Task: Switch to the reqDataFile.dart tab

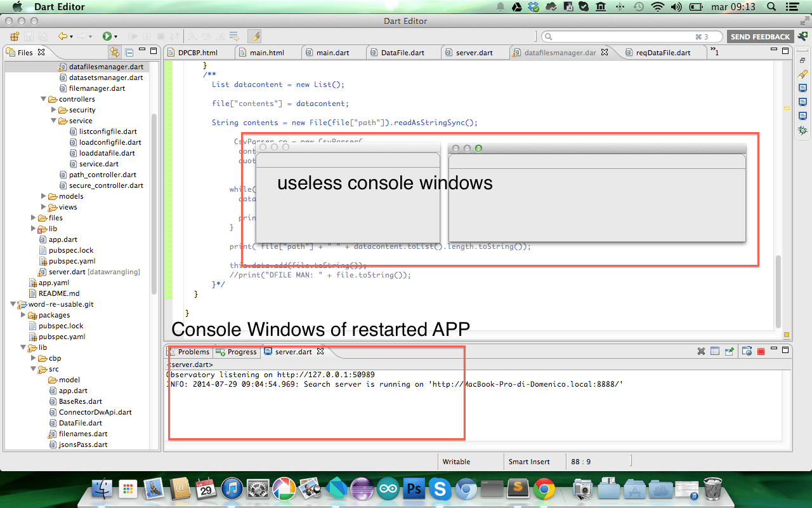Action: [663, 53]
